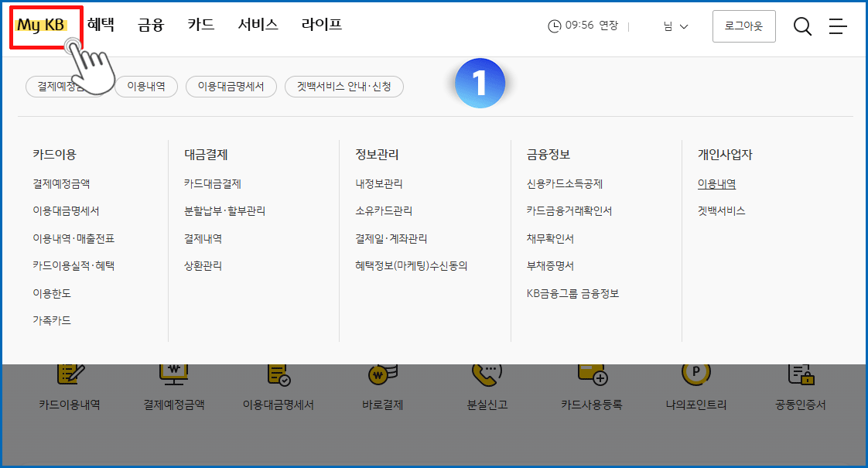Open 결제일·계좌관리 link
This screenshot has height=468, width=868.
click(391, 239)
